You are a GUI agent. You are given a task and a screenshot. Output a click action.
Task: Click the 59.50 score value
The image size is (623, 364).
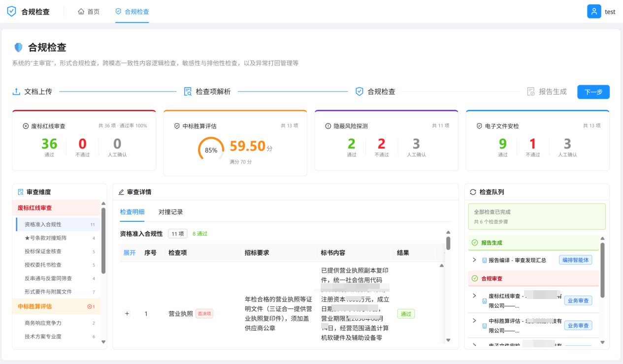[248, 146]
